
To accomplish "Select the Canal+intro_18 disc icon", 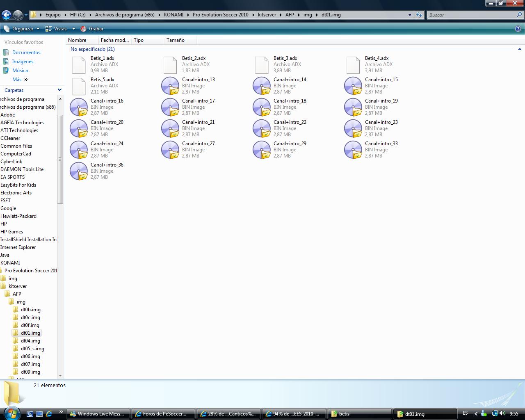I will click(x=261, y=107).
